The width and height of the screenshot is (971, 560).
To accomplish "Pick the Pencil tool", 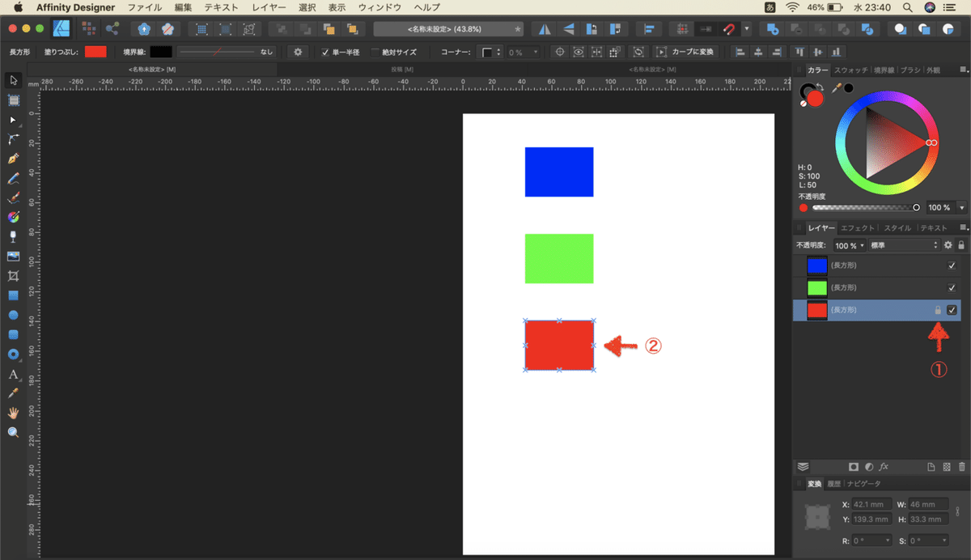I will click(x=14, y=178).
